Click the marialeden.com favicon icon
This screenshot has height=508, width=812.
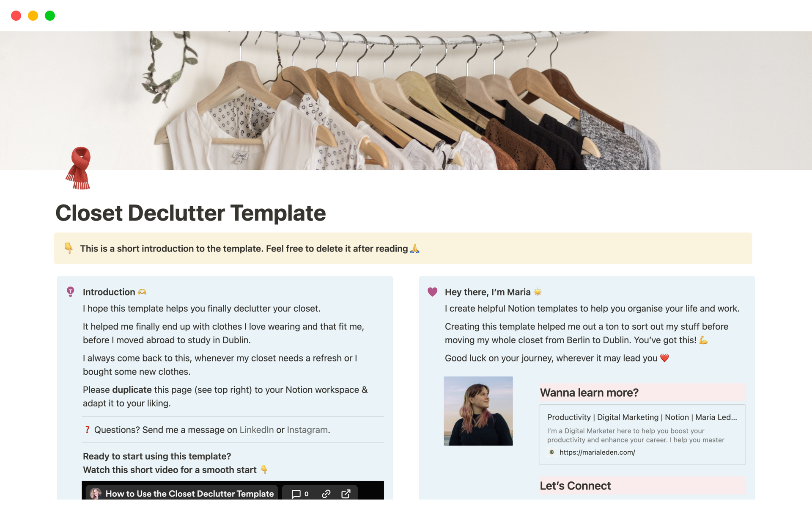click(551, 452)
